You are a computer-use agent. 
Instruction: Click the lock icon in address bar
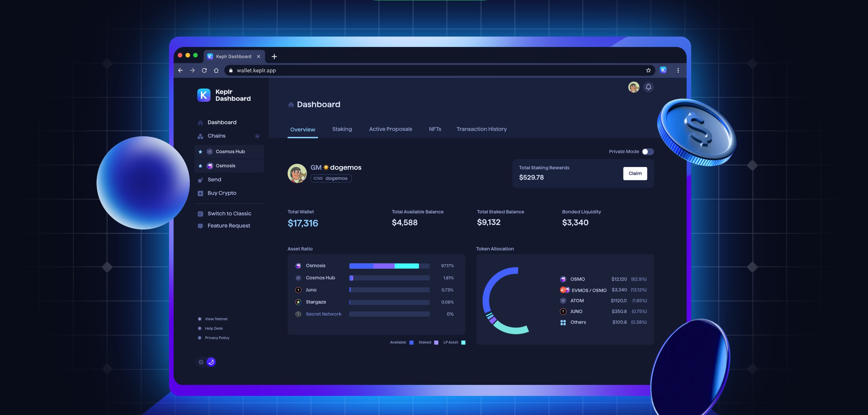tap(231, 70)
